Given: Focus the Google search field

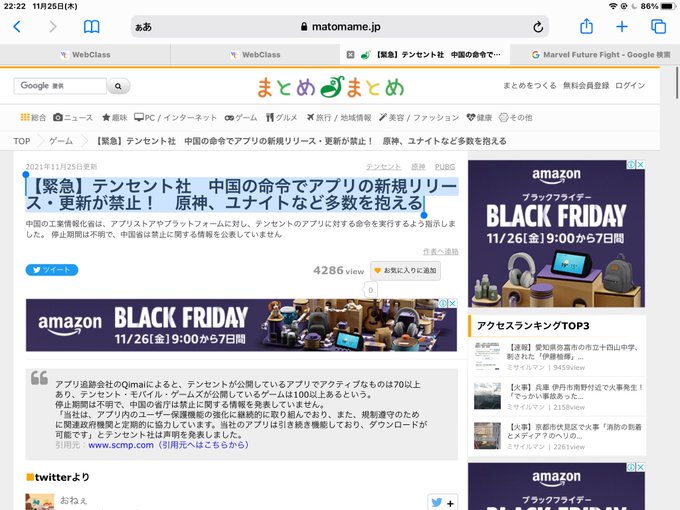Looking at the screenshot, I should click(60, 86).
